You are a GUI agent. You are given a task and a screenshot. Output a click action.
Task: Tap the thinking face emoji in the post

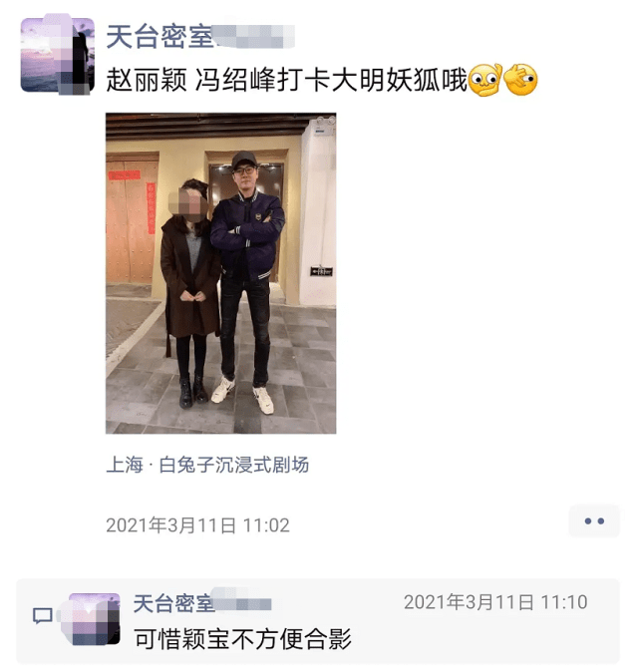coord(484,80)
